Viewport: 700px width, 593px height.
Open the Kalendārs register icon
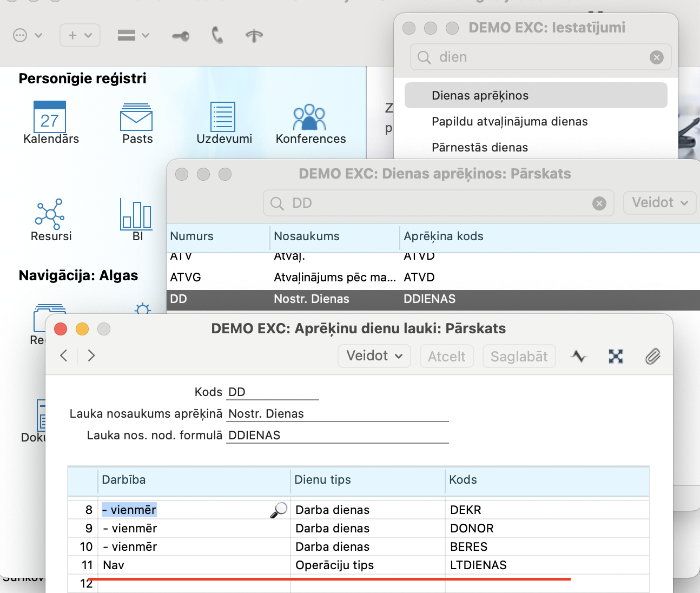(x=50, y=117)
